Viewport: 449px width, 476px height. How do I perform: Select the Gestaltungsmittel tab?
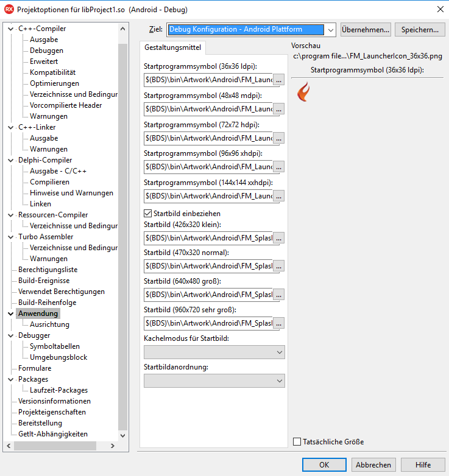click(173, 47)
